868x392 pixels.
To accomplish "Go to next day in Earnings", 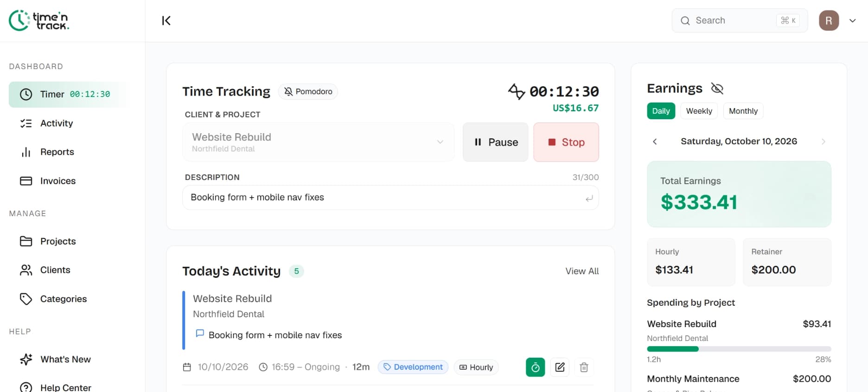I will coord(823,141).
